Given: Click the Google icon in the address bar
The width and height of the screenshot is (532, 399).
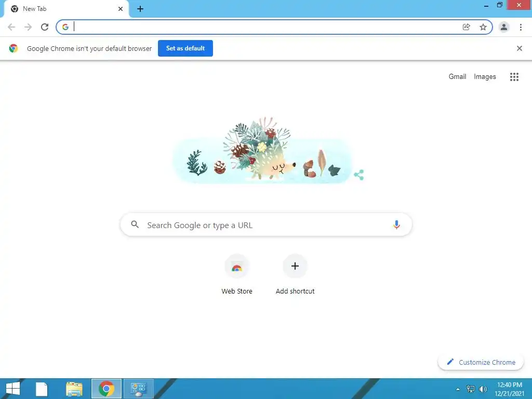Looking at the screenshot, I should [65, 27].
